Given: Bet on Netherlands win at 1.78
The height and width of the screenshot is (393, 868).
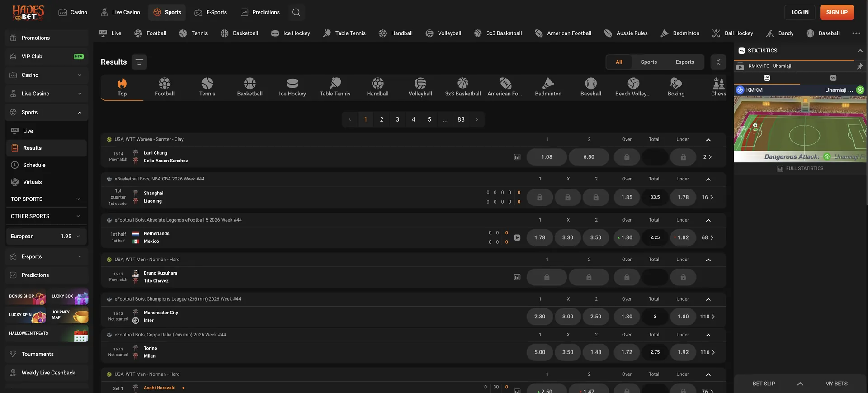Looking at the screenshot, I should coord(540,237).
